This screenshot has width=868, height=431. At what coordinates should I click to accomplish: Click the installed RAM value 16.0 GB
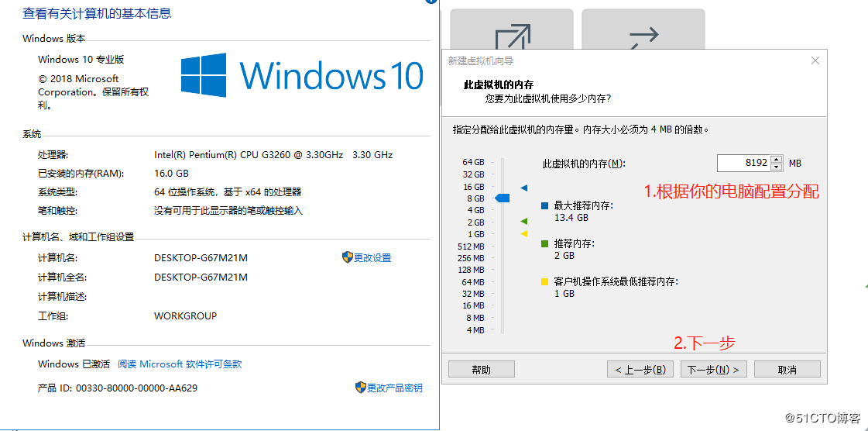(x=171, y=174)
